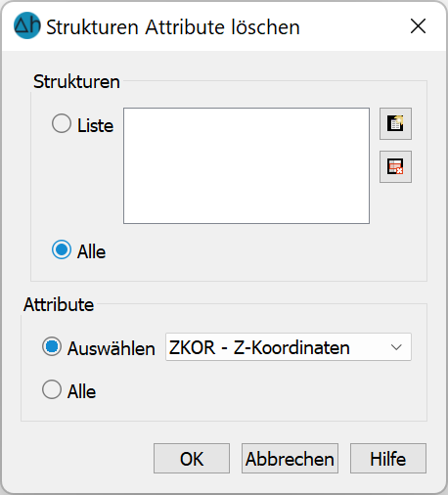Cancel via the Abbrechen button
448x495 pixels.
pyautogui.click(x=290, y=459)
